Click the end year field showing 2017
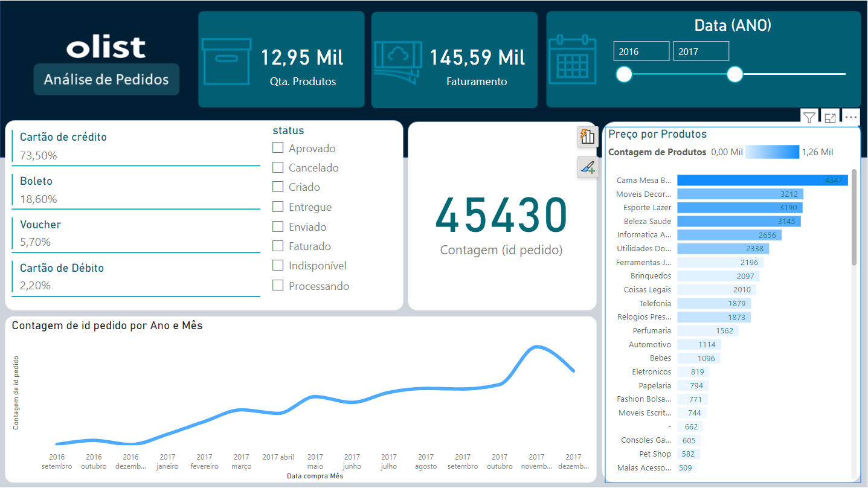This screenshot has height=488, width=868. (701, 51)
